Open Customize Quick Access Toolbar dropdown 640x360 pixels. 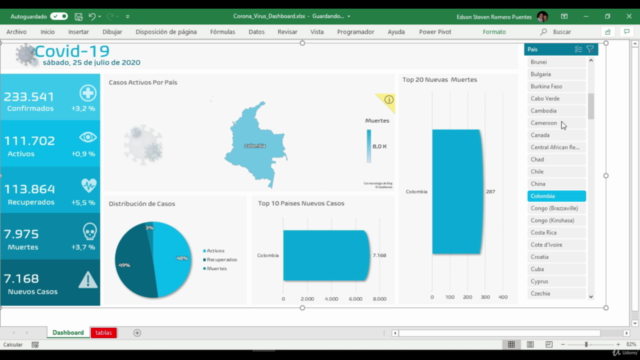click(128, 17)
